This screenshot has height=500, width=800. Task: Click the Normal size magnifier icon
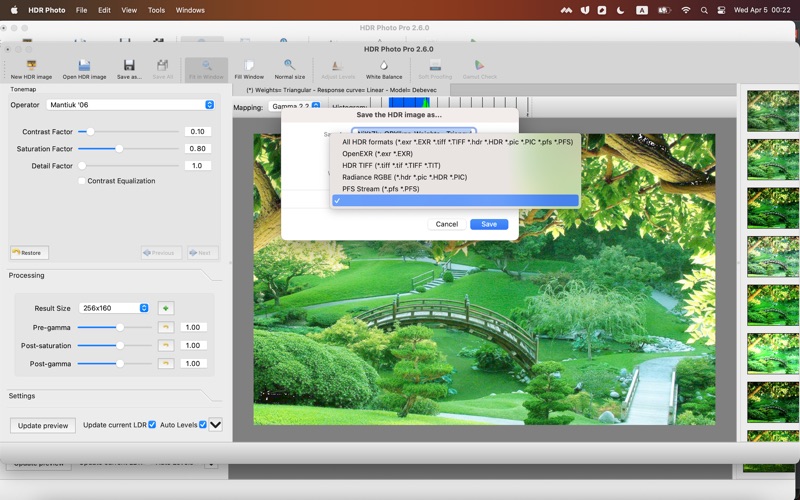coord(289,66)
